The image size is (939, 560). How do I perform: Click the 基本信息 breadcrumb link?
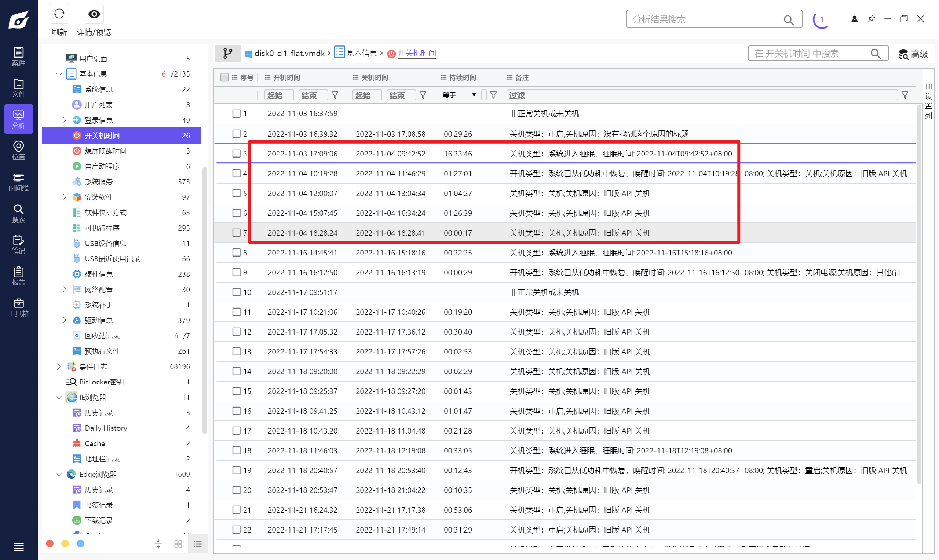pyautogui.click(x=356, y=53)
